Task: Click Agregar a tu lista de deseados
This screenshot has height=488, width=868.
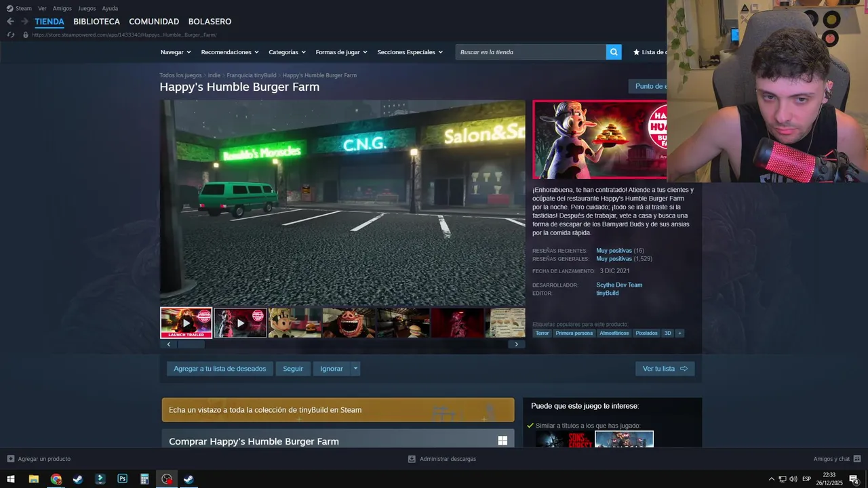Action: click(x=220, y=369)
